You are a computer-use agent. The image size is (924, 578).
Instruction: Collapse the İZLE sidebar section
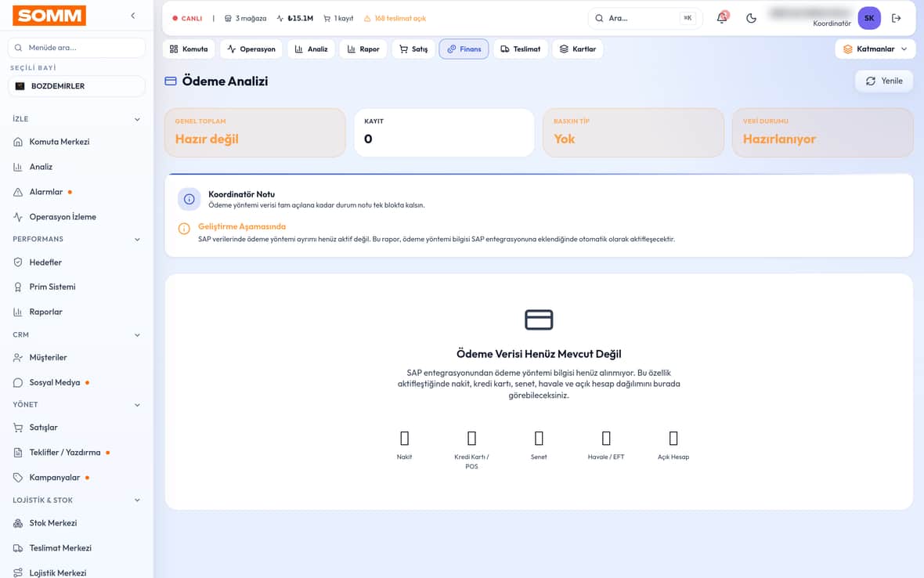point(137,119)
